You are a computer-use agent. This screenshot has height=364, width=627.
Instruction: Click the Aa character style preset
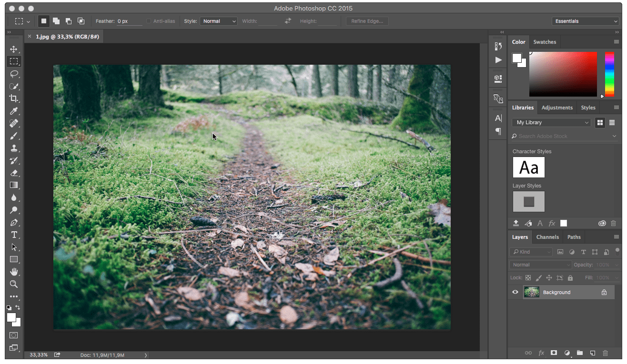coord(528,167)
